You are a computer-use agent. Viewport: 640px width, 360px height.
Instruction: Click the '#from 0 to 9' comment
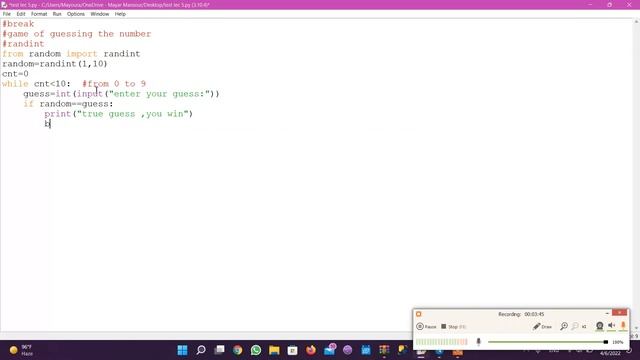point(114,84)
